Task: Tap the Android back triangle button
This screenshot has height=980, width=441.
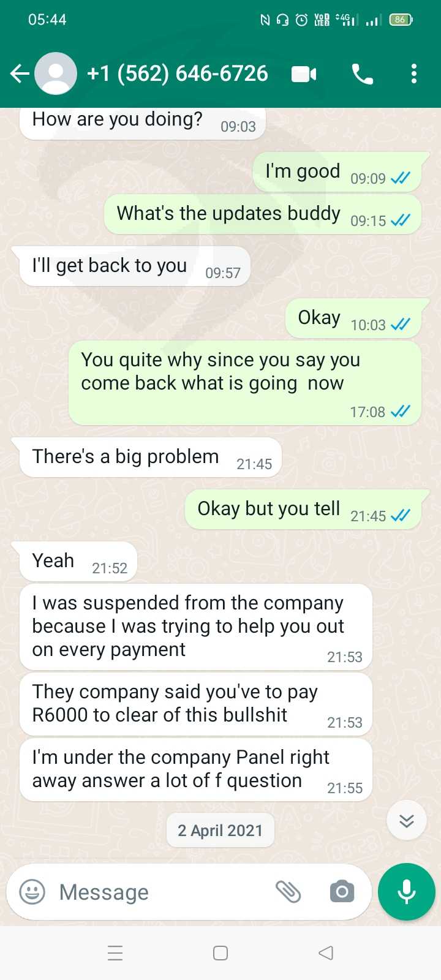Action: (326, 953)
